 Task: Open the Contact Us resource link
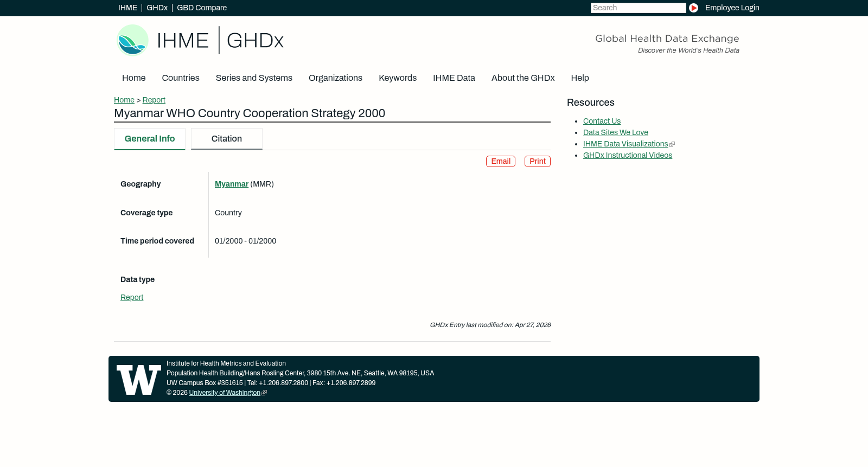602,121
